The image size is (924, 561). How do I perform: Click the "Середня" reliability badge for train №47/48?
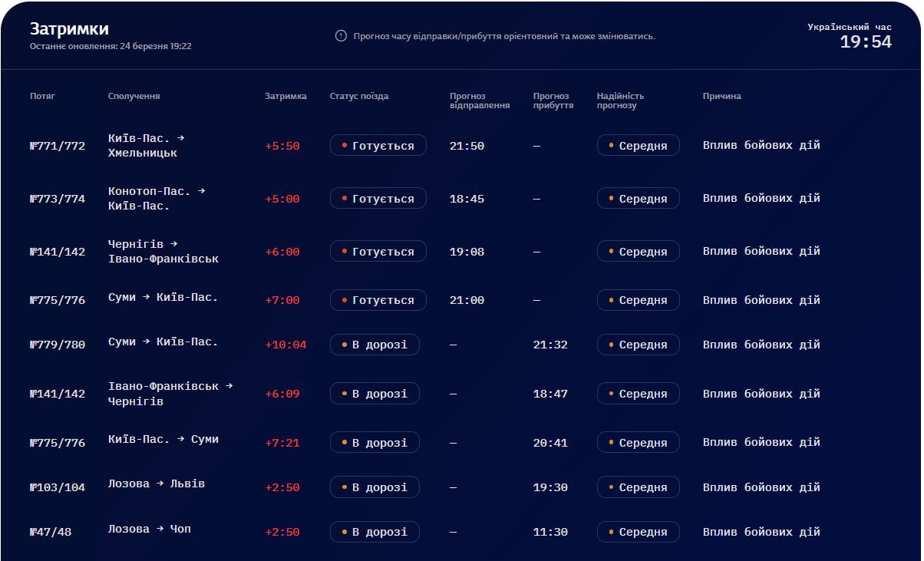pyautogui.click(x=638, y=532)
